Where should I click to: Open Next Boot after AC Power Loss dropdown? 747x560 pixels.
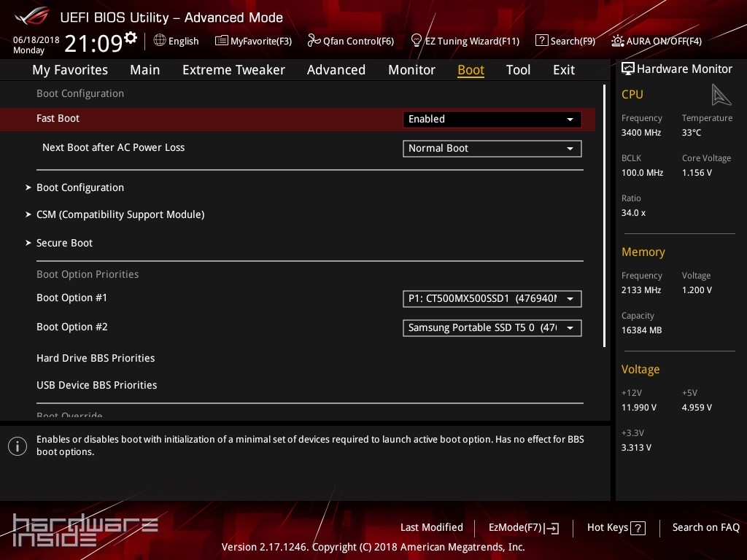click(492, 149)
